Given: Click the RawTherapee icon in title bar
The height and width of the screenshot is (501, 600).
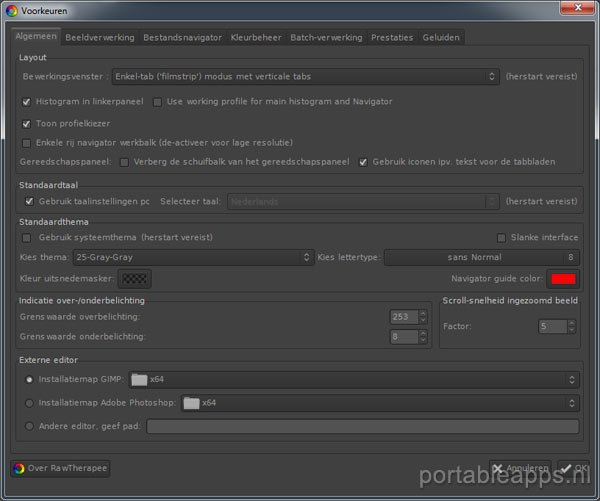Looking at the screenshot, I should (x=12, y=11).
